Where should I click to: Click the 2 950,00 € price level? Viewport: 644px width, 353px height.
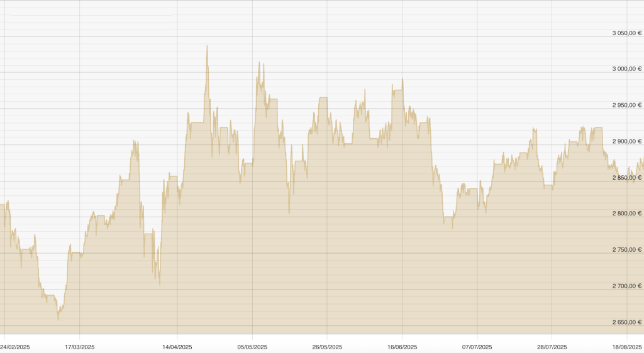[626, 105]
